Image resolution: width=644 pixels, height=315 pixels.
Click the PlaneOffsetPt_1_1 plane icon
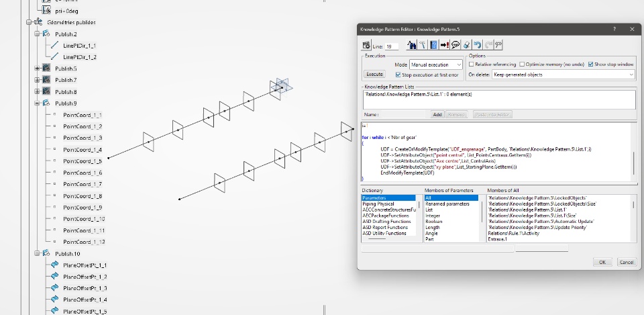54,265
